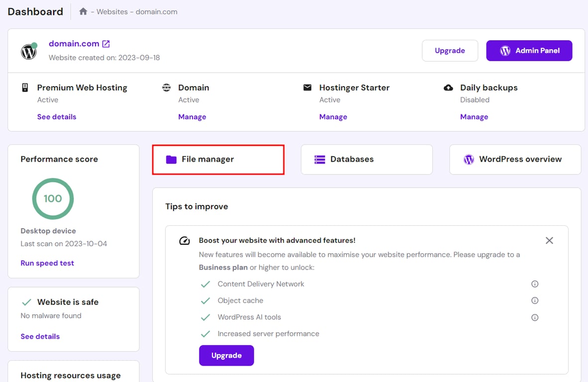Click Upgrade inside the tips card
The height and width of the screenshot is (382, 588).
pos(226,355)
